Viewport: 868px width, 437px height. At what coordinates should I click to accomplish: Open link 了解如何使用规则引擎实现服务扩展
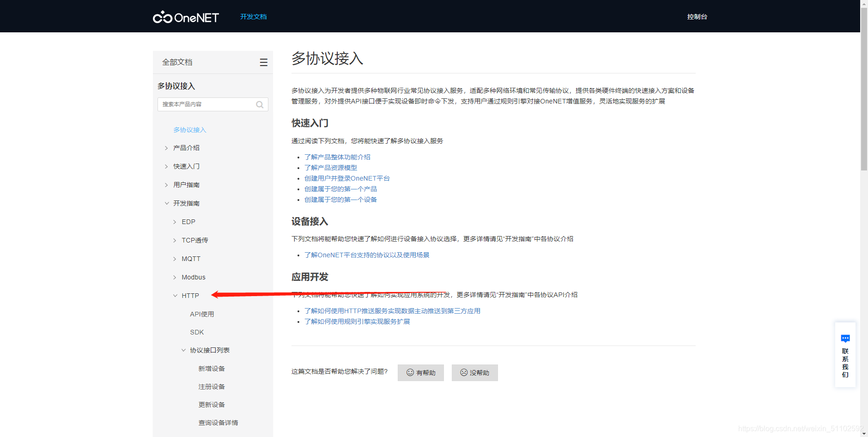357,322
